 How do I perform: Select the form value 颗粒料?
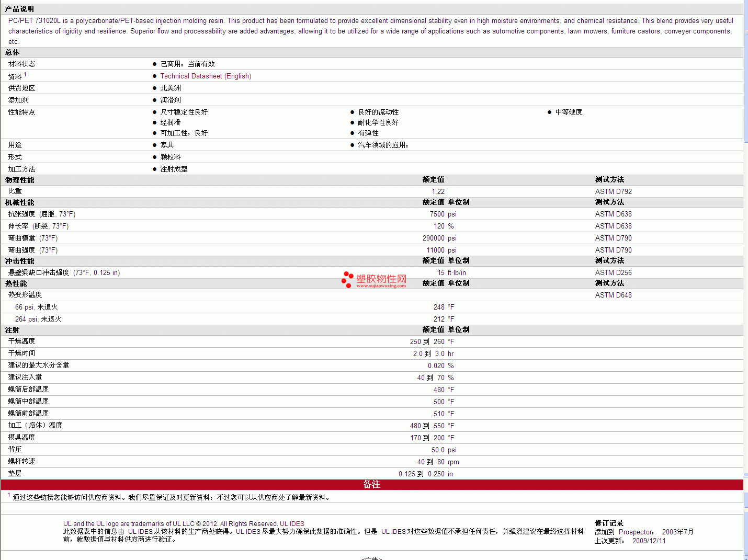171,157
